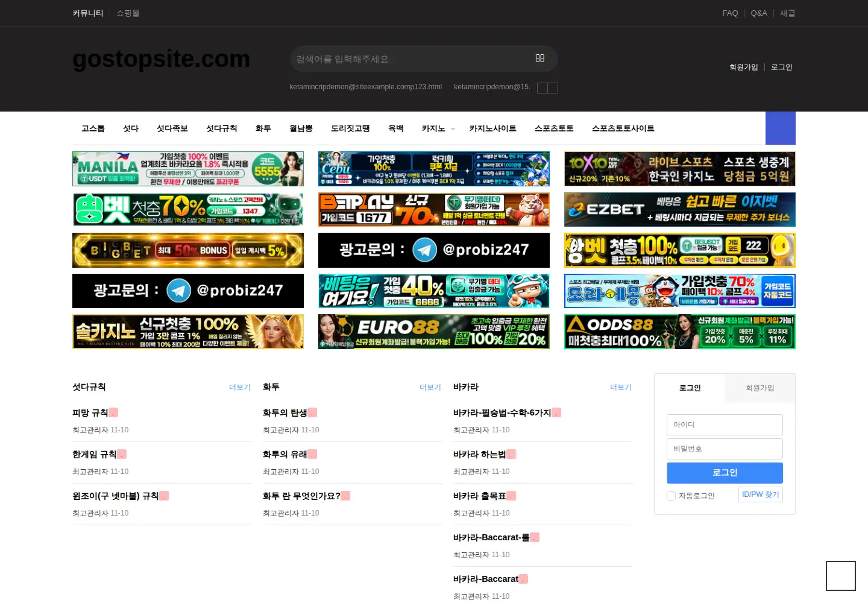
Task: Click the gostopsite.com logo
Action: click(x=161, y=58)
